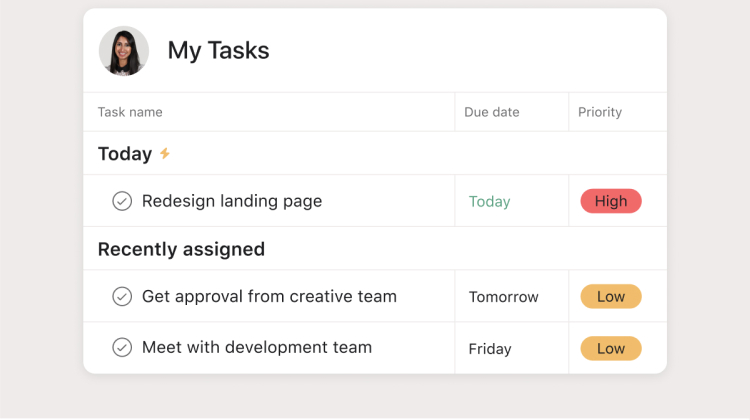This screenshot has width=750, height=420.
Task: Change Low priority on creative team task
Action: tap(611, 297)
